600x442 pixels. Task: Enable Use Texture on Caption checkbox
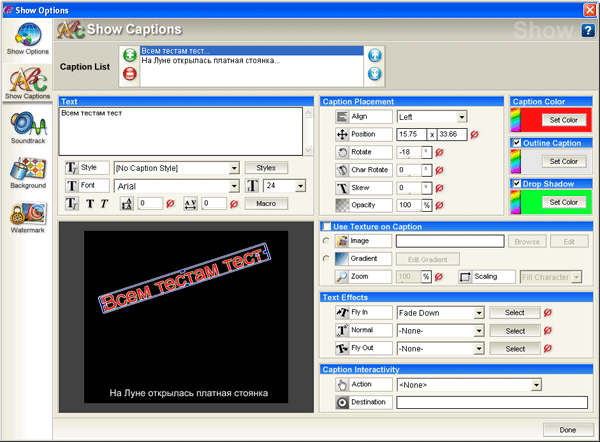pos(326,226)
